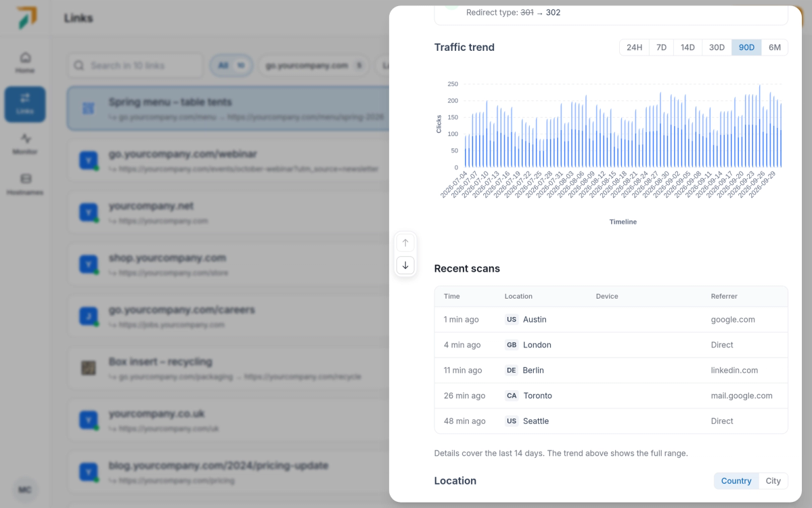Open the Spring menu – table tents link
Image resolution: width=812 pixels, height=508 pixels.
pos(228,108)
